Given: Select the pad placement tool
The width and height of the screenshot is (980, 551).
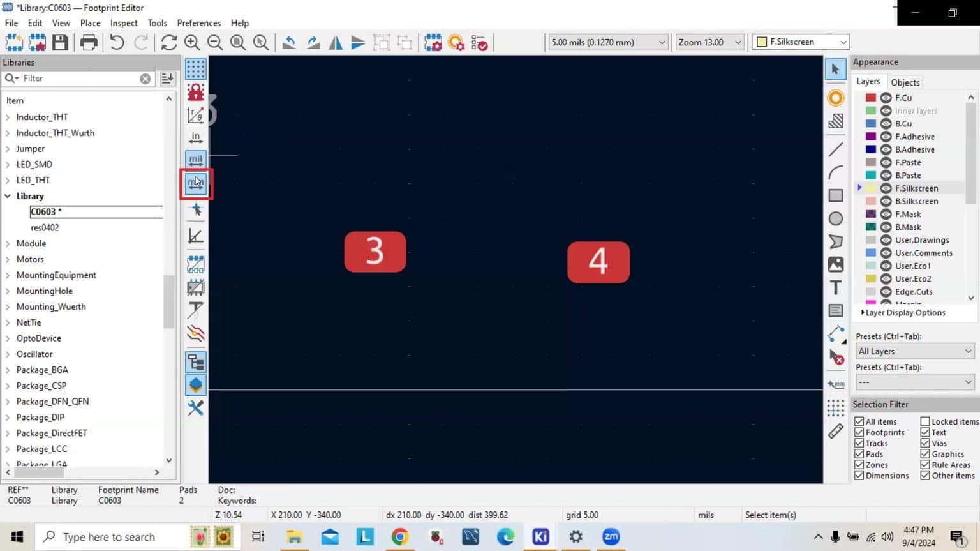Looking at the screenshot, I should tap(836, 98).
